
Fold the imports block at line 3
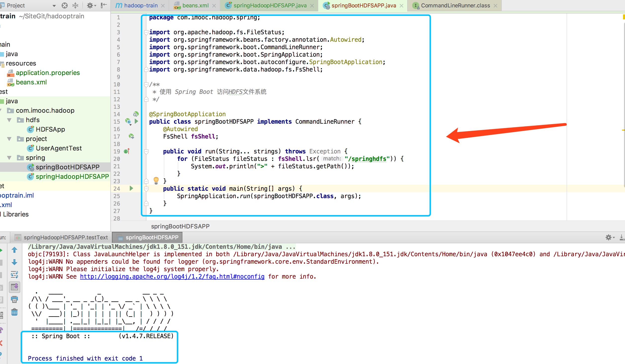coord(146,32)
